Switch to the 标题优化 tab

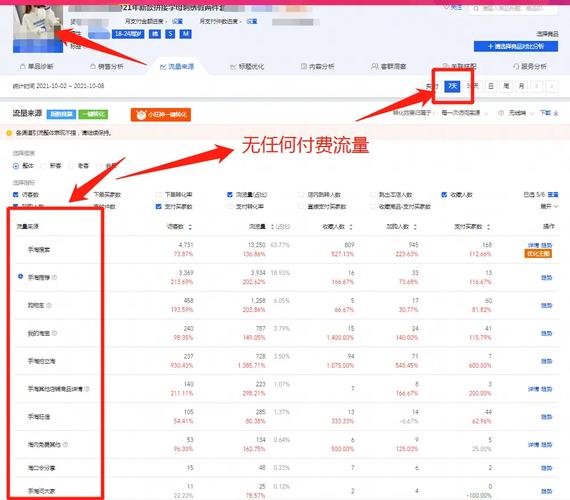click(247, 67)
